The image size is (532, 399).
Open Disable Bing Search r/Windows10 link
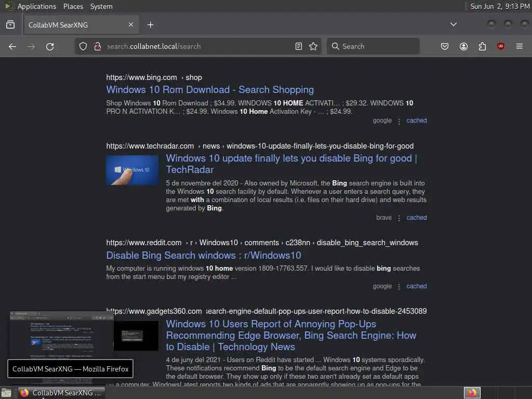[x=204, y=255]
